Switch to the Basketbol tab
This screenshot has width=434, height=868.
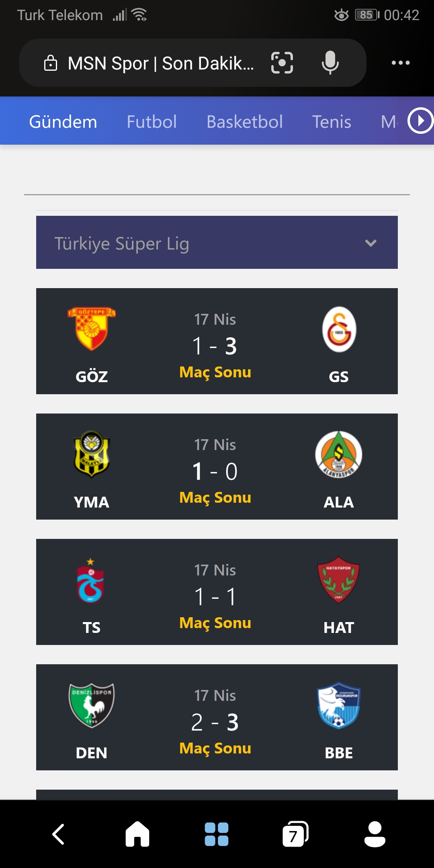tap(244, 121)
